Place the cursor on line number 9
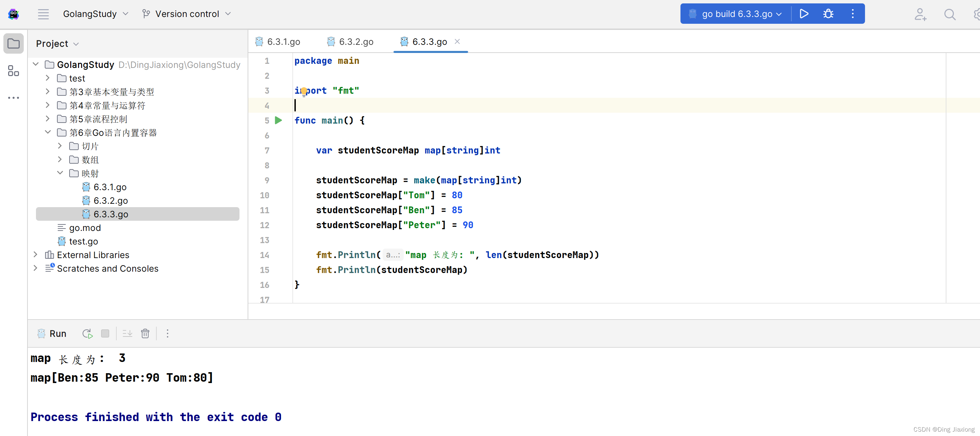Image resolution: width=980 pixels, height=436 pixels. (x=267, y=180)
